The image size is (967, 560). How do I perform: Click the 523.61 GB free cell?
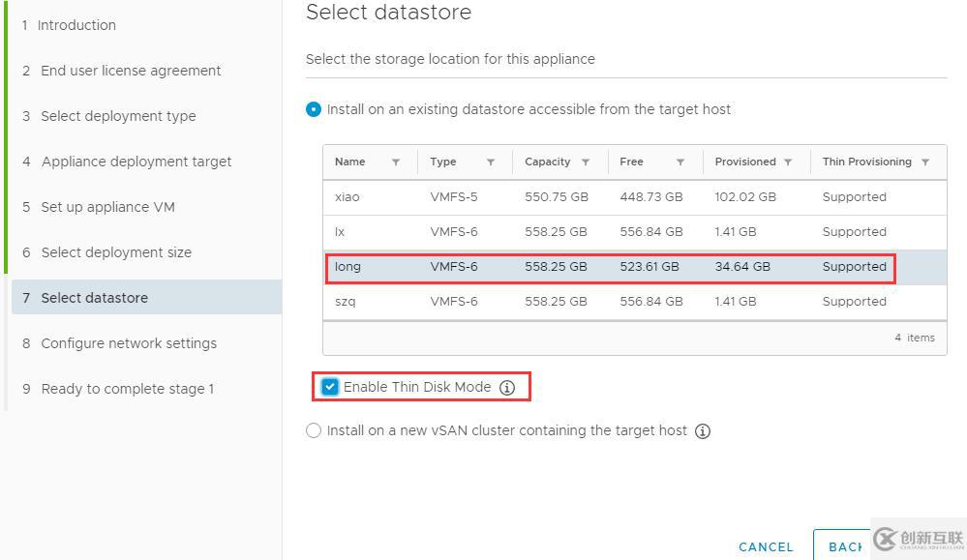click(649, 267)
